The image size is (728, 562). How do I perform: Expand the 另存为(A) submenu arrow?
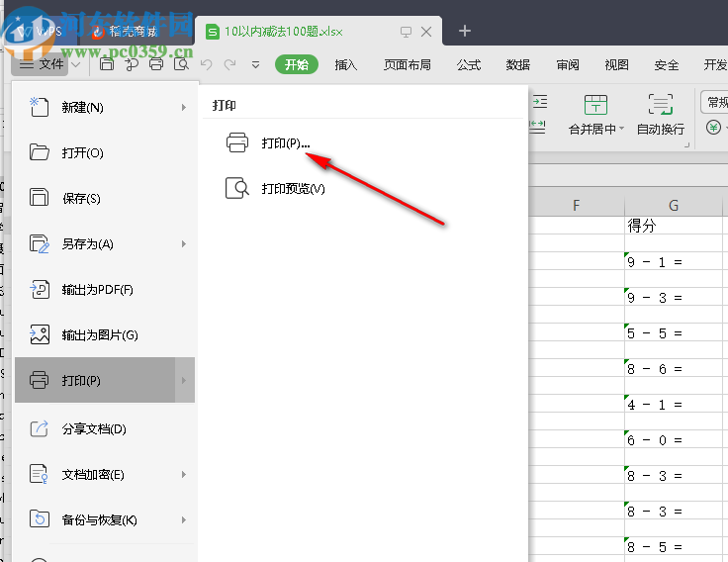tap(184, 243)
